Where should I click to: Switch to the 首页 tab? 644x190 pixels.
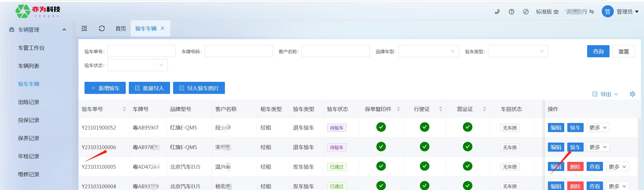point(121,29)
